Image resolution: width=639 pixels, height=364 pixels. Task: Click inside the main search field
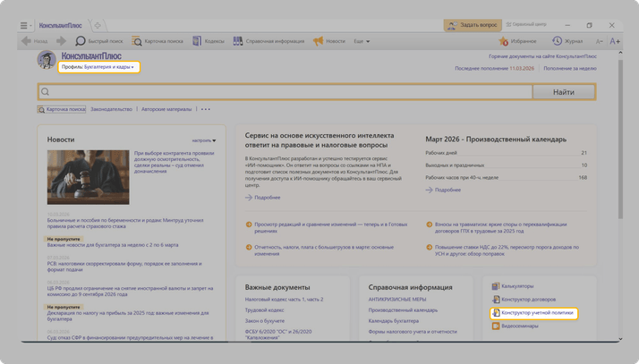(x=286, y=91)
